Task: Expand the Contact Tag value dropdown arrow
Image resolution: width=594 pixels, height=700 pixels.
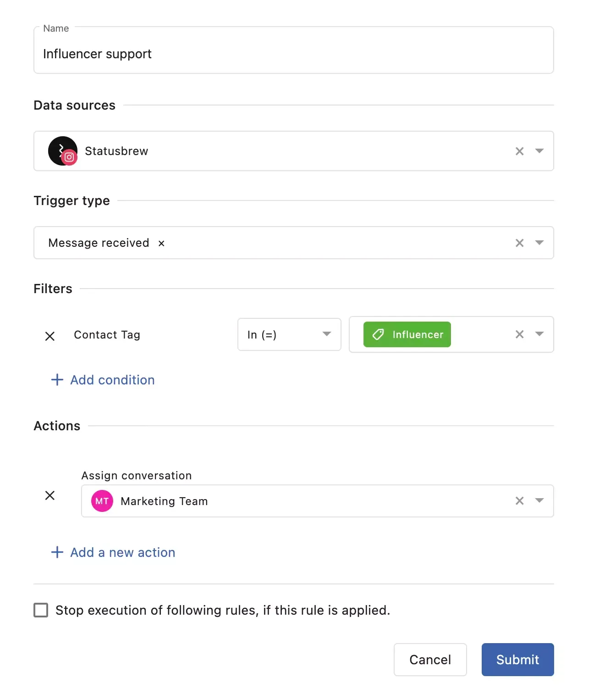Action: tap(539, 334)
